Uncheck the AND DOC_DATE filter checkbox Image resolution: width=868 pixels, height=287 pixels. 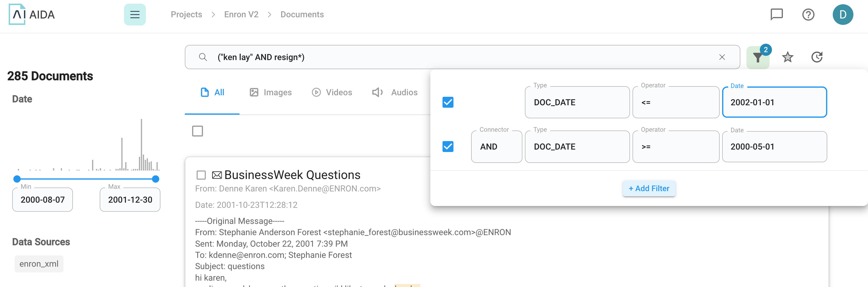[x=448, y=147]
